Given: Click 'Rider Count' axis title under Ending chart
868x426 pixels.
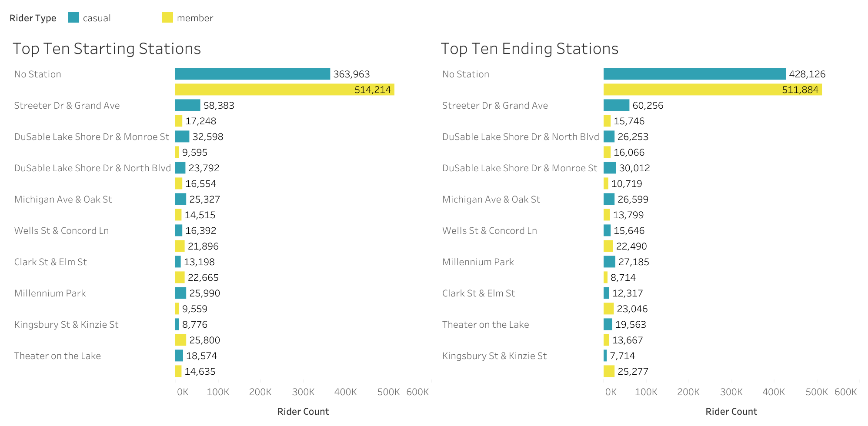Looking at the screenshot, I should [x=731, y=412].
